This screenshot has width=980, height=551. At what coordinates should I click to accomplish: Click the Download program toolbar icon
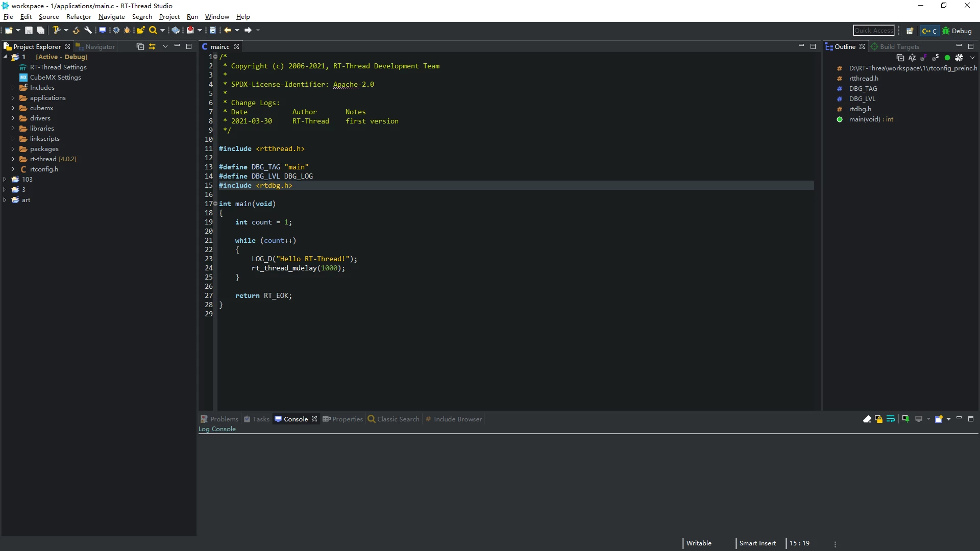tap(190, 31)
